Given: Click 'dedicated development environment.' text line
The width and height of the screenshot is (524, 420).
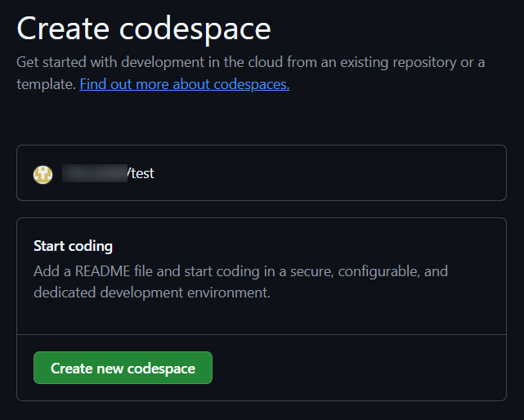Looking at the screenshot, I should click(151, 293).
